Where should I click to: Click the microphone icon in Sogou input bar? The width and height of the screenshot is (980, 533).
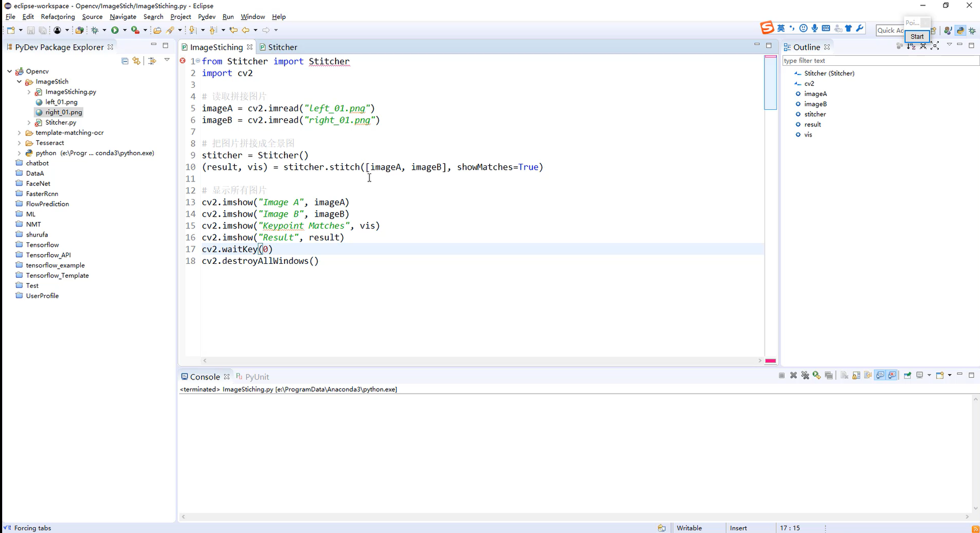815,28
